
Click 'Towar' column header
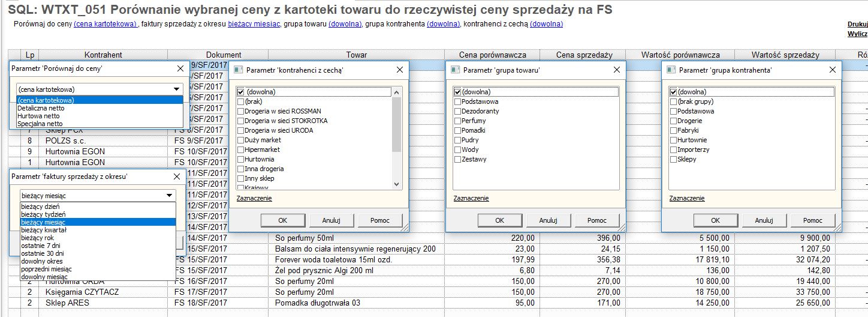(357, 55)
